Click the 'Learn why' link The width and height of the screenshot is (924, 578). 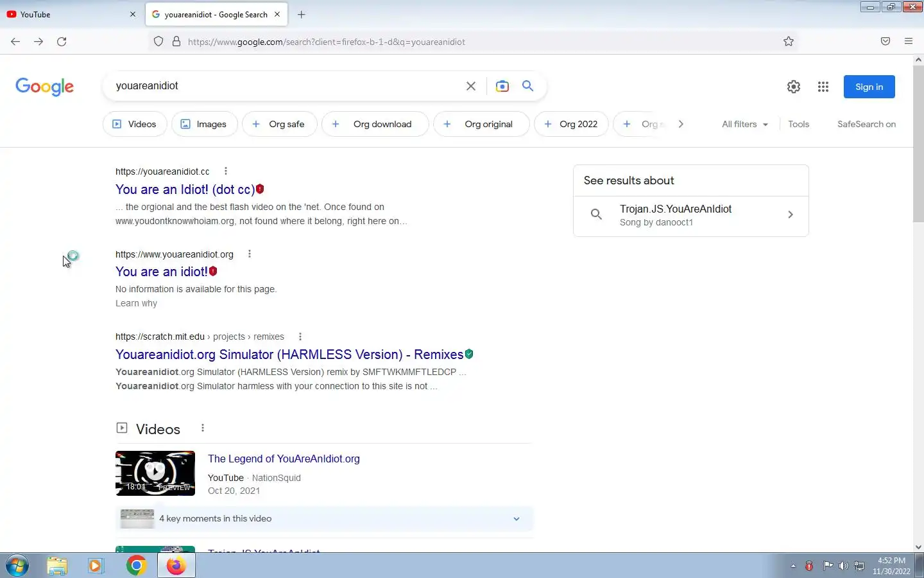point(136,303)
